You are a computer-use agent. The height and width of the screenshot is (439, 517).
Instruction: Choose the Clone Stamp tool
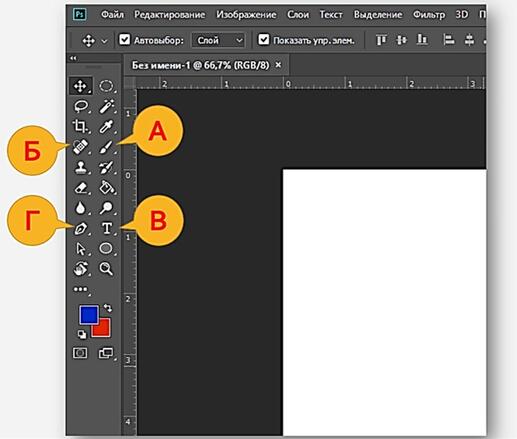point(81,167)
